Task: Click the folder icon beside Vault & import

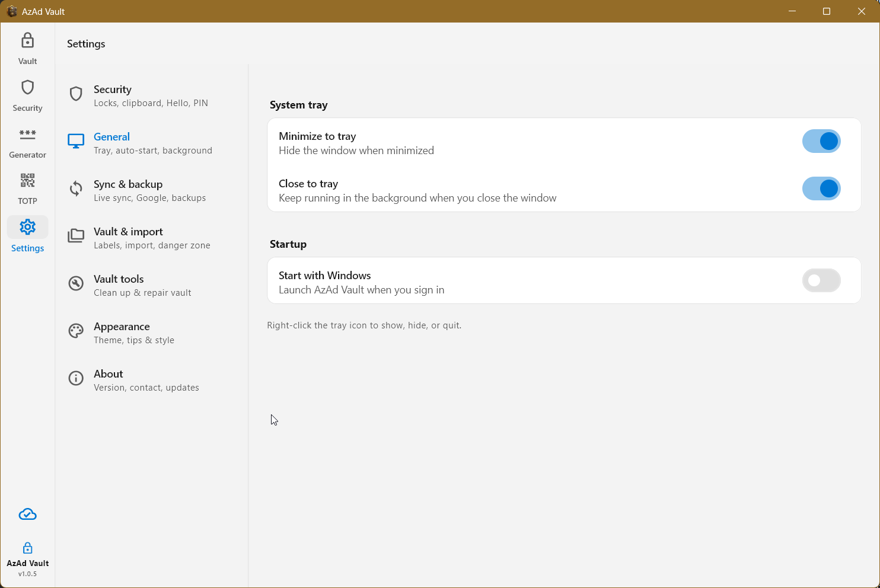Action: pos(76,236)
